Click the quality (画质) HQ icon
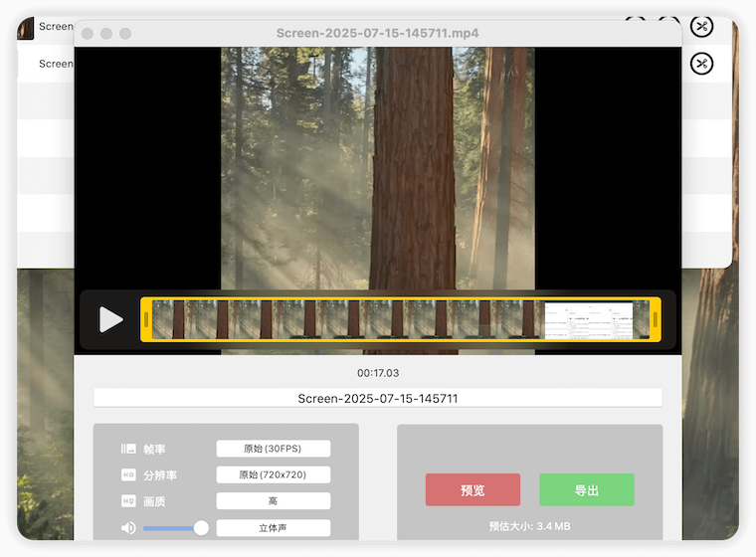Viewport: 756px width, 557px height. pos(128,501)
